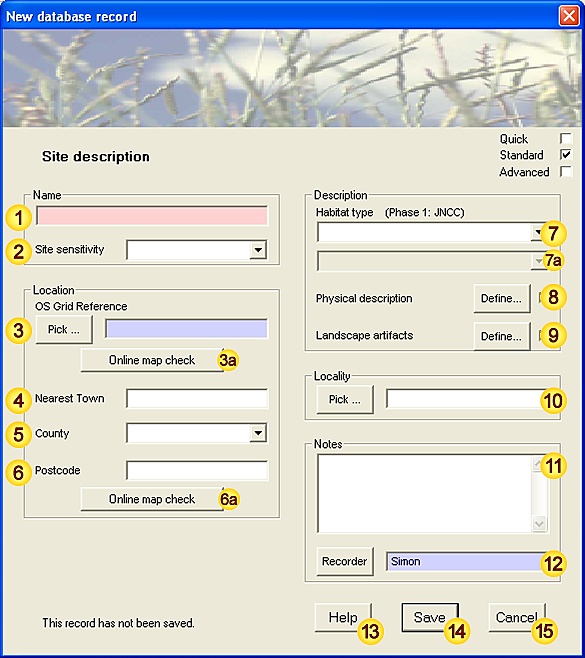Click Define for Physical description
This screenshot has width=585, height=658.
(x=502, y=298)
